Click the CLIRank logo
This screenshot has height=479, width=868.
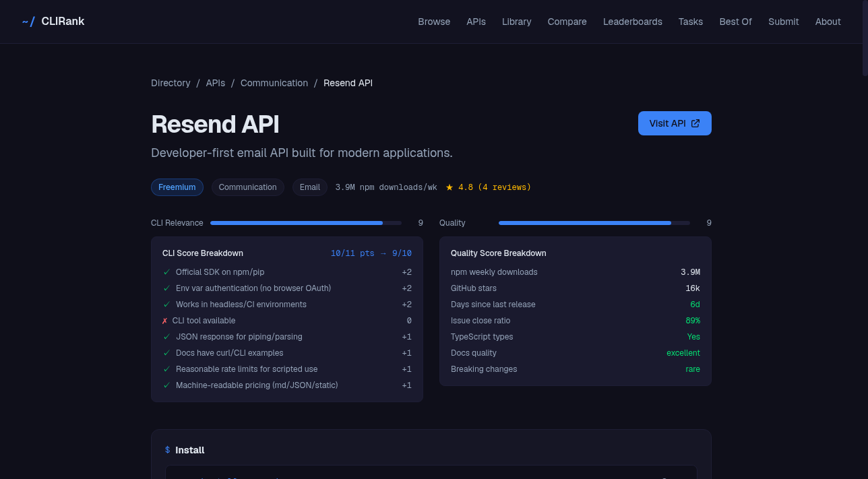(x=53, y=22)
